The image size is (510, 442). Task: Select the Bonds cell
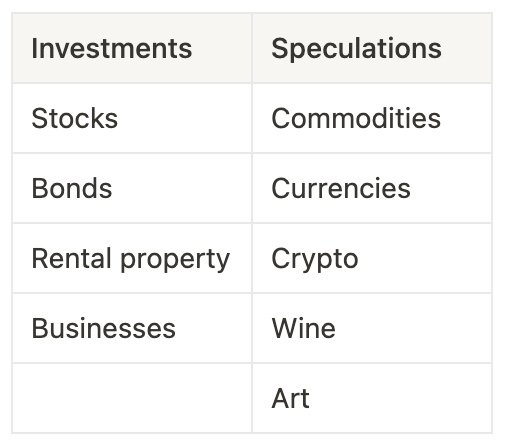132,188
